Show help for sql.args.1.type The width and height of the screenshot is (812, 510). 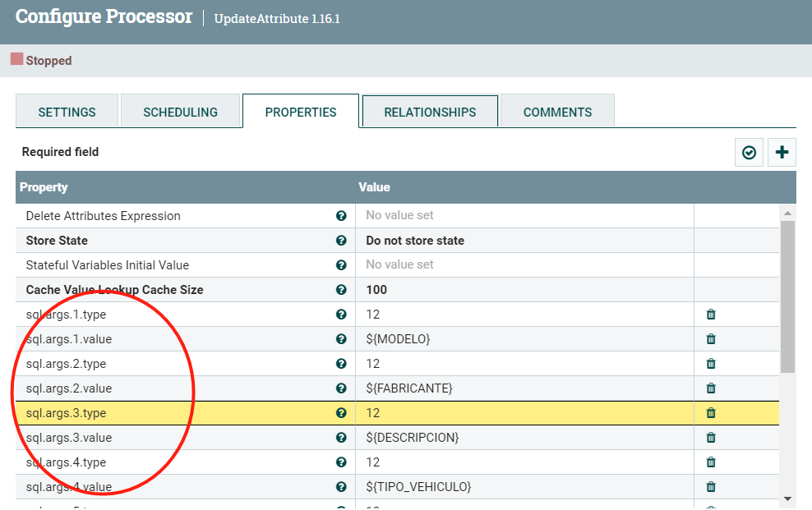tap(341, 314)
